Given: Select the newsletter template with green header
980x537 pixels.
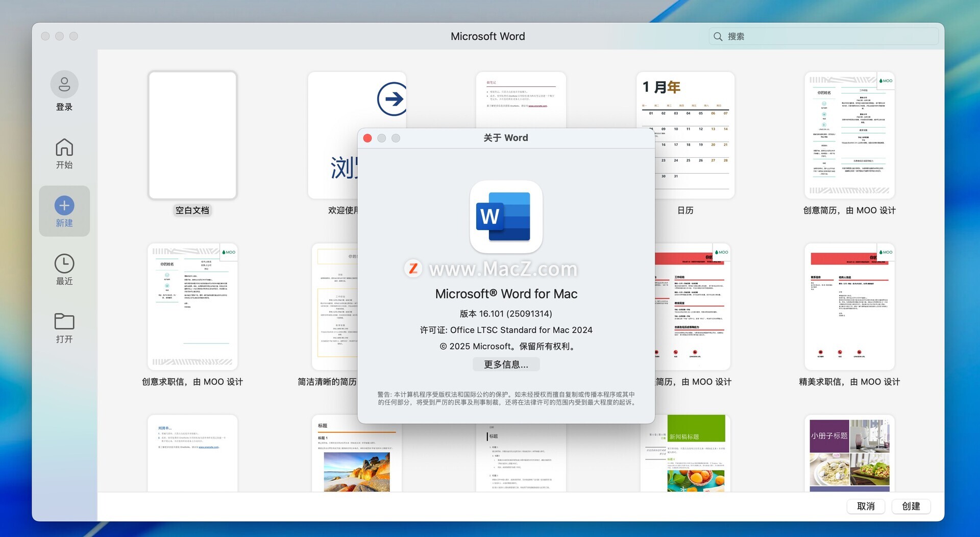Looking at the screenshot, I should click(685, 454).
